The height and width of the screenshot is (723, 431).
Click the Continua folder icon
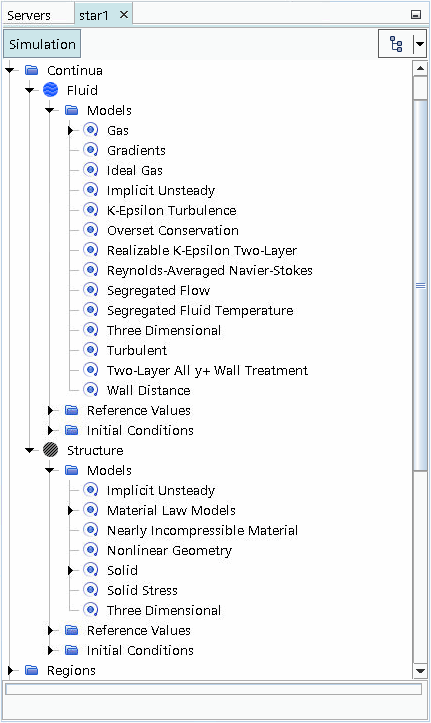click(x=31, y=70)
